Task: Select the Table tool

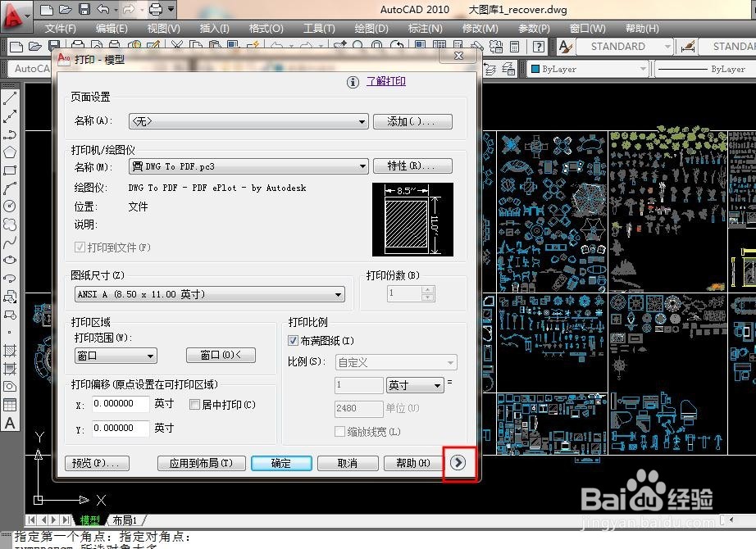Action: (x=10, y=405)
